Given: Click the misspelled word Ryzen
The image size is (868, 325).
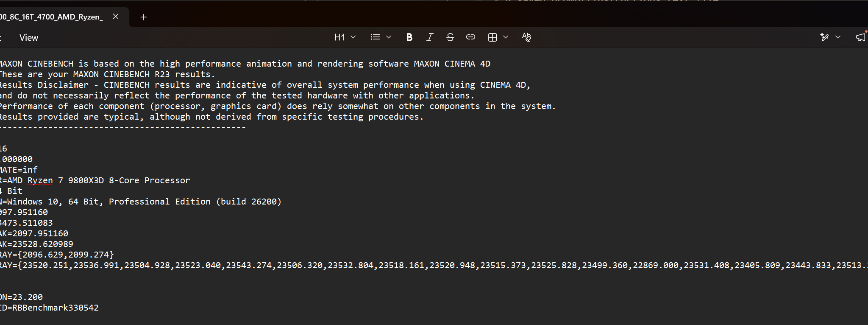Looking at the screenshot, I should (x=40, y=180).
